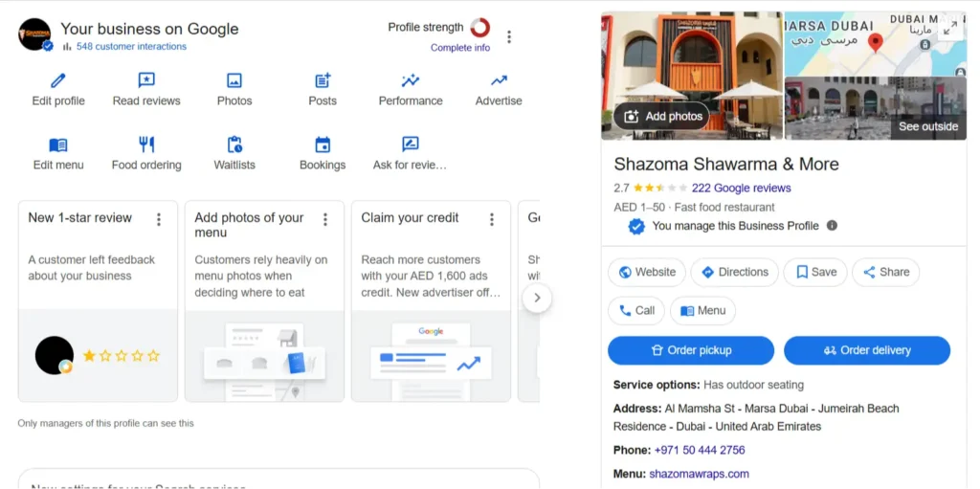Open the Photos icon
This screenshot has height=489, width=980.
click(234, 80)
